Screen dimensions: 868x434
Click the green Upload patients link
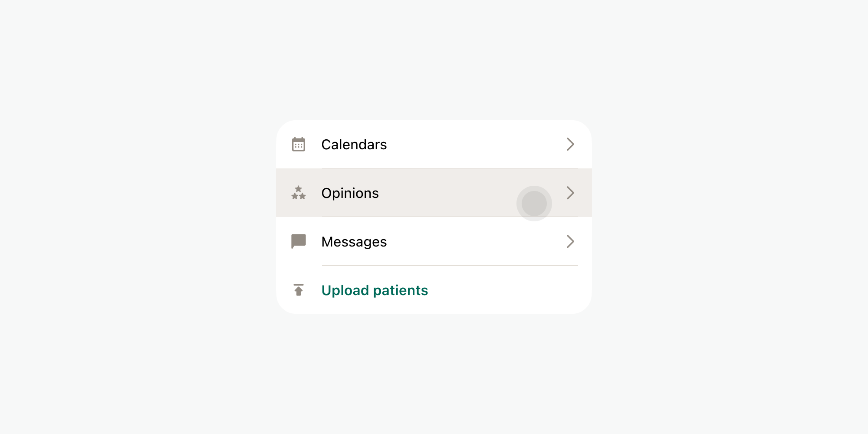point(375,290)
